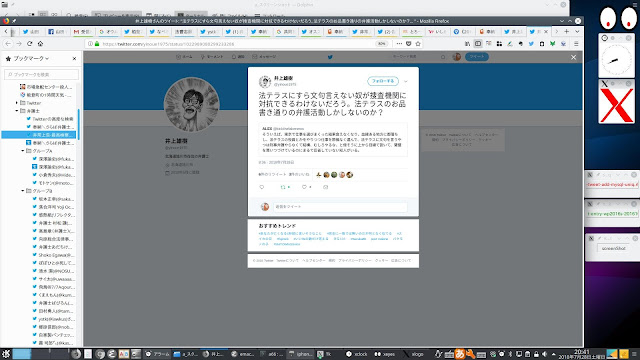This screenshot has height=360, width=640.
Task: Click the volume icon in system tray
Action: [x=544, y=354]
